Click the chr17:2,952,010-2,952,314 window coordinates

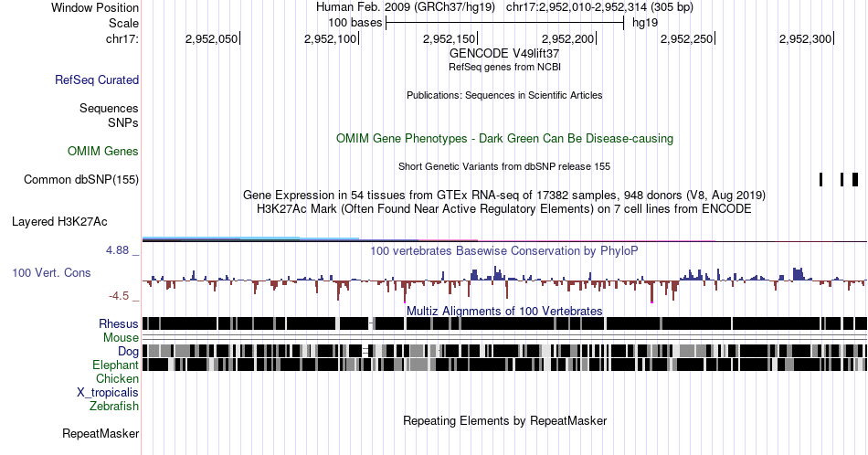(x=599, y=7)
